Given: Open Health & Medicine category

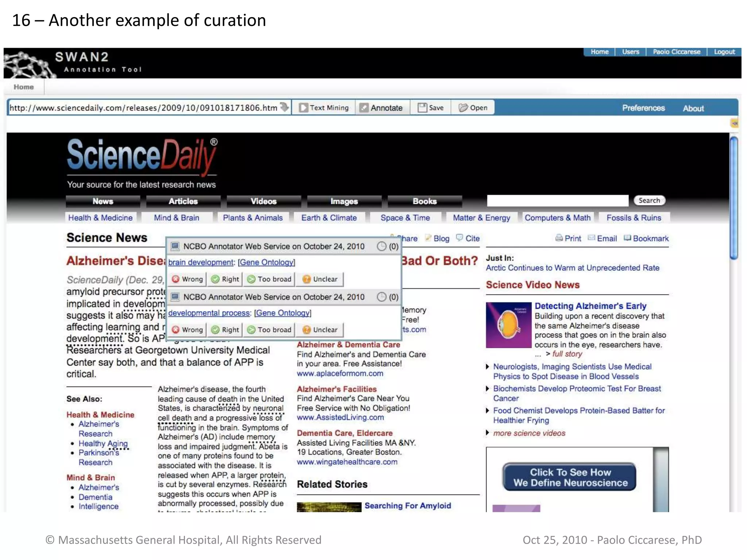Looking at the screenshot, I should [101, 218].
